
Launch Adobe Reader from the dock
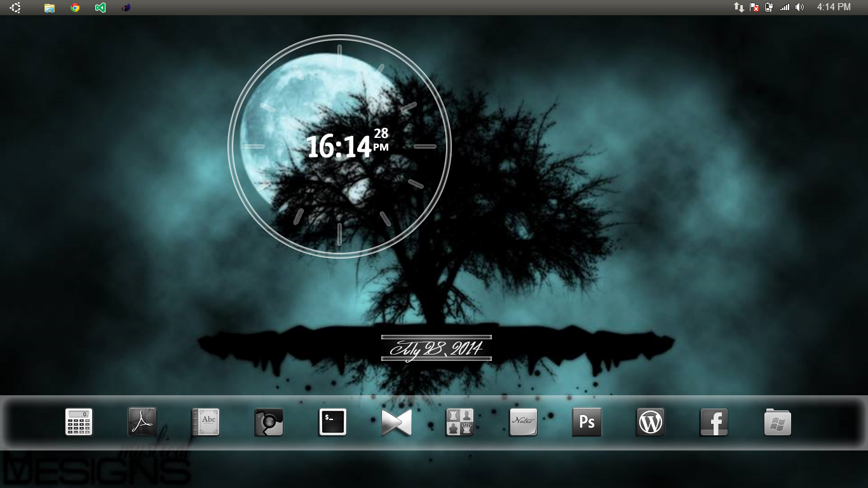coord(142,422)
